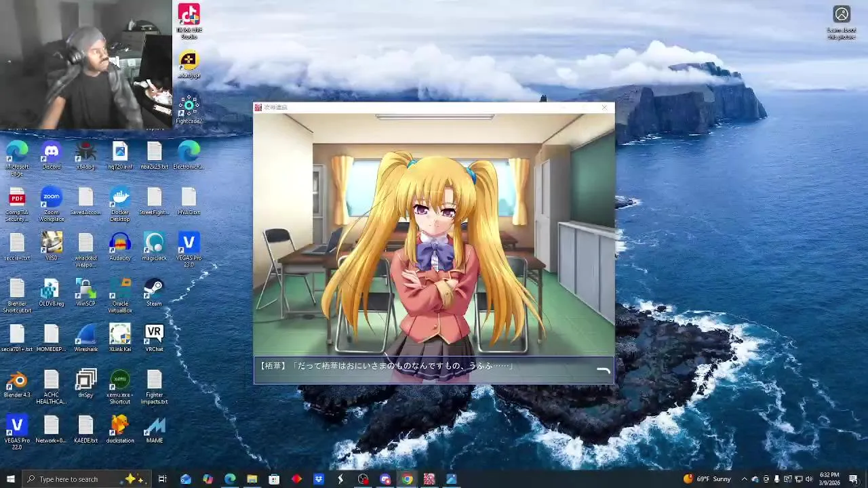The height and width of the screenshot is (488, 868).
Task: Launch the VEGAS Pro 22.0 shortcut
Action: [17, 432]
